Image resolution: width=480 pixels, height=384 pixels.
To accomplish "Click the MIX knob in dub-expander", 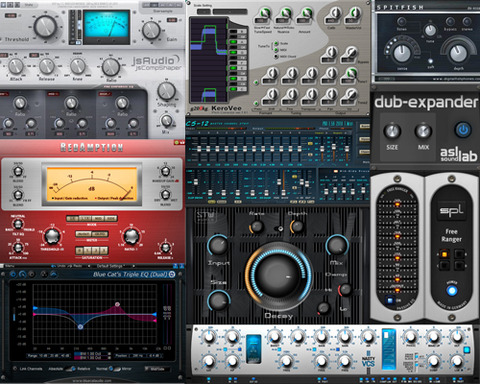I will 423,131.
